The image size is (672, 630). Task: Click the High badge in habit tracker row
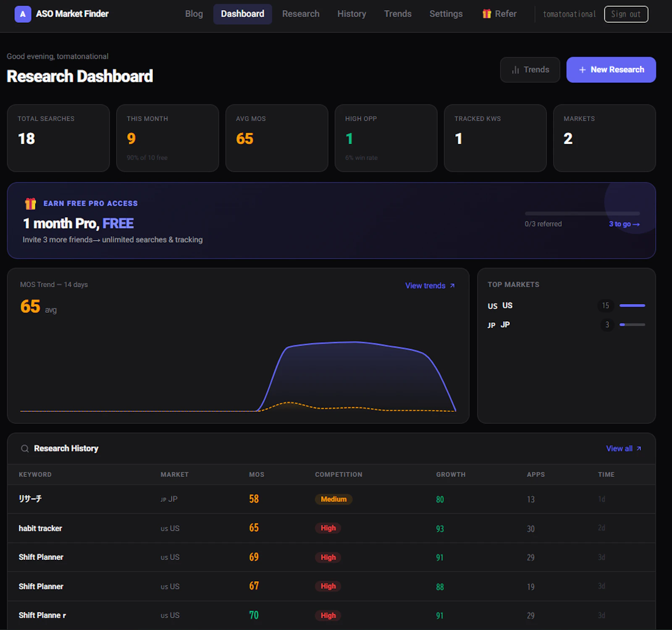(328, 528)
